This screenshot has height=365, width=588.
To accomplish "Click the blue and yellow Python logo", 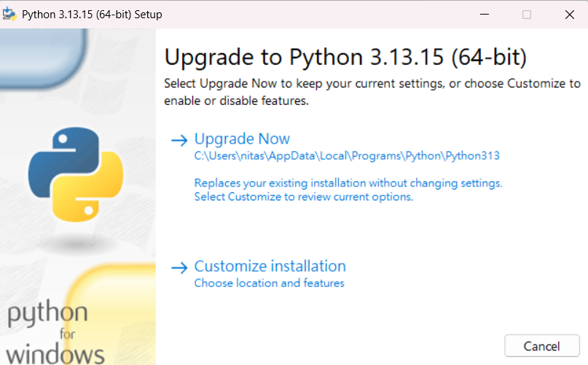I will tap(76, 174).
